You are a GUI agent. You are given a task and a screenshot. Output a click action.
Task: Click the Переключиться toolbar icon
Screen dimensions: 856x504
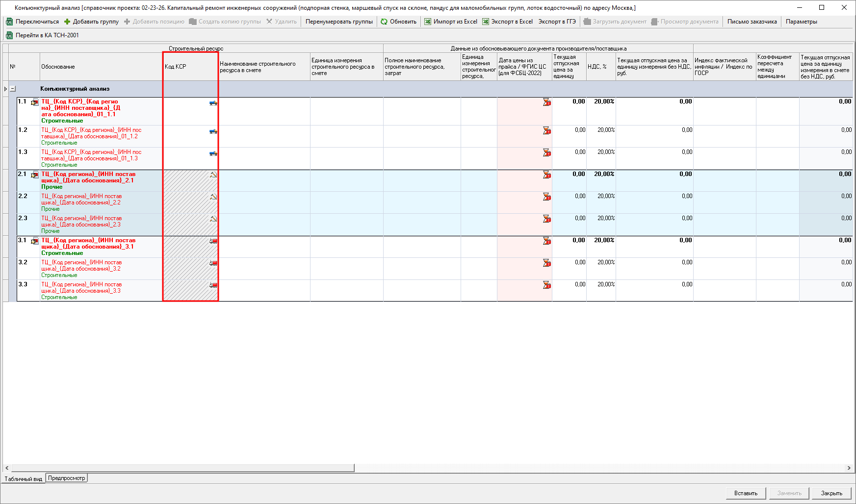pyautogui.click(x=9, y=22)
